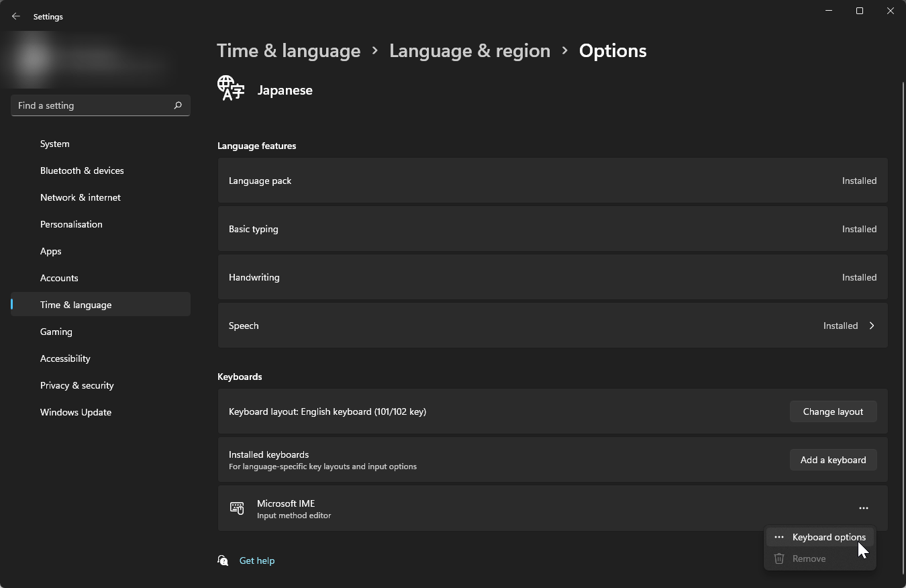Click the Find a setting search box
Image resolution: width=906 pixels, height=588 pixels.
coord(93,105)
